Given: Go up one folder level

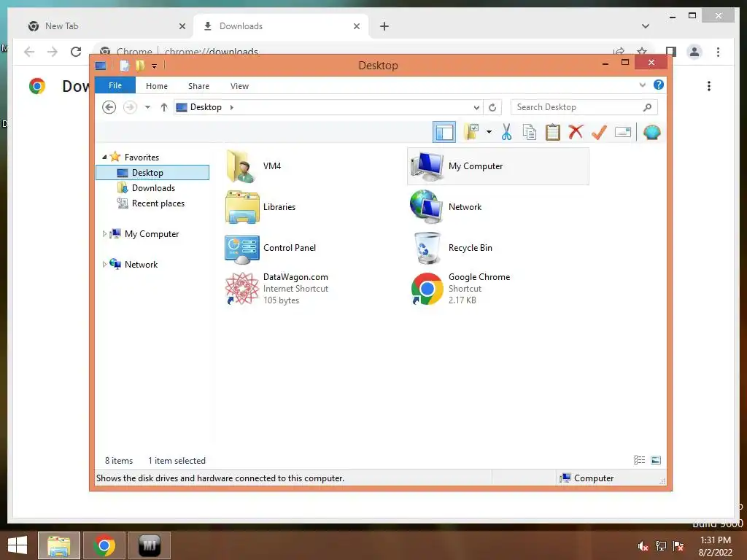Looking at the screenshot, I should [164, 107].
